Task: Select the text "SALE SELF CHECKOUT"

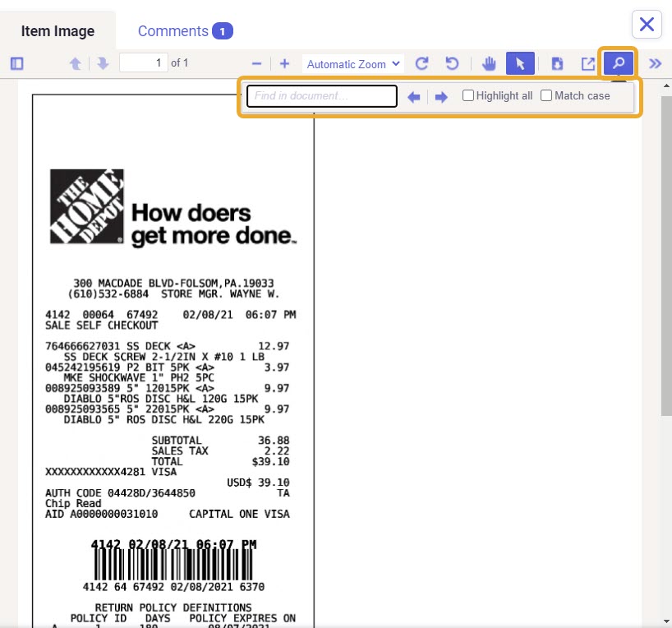Action: click(102, 326)
